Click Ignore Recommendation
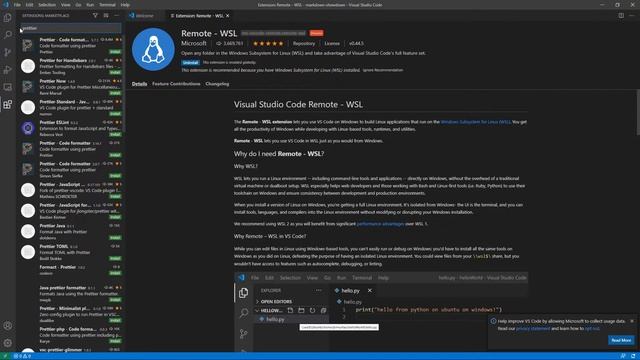This screenshot has height=360, width=640. click(x=383, y=70)
